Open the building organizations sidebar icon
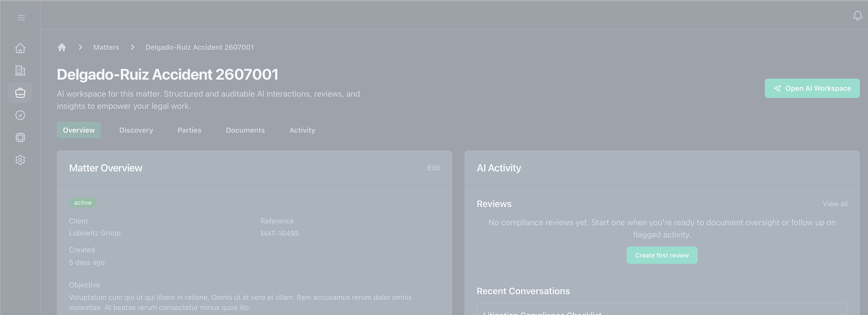Screen dimensions: 868x315 coord(20,71)
